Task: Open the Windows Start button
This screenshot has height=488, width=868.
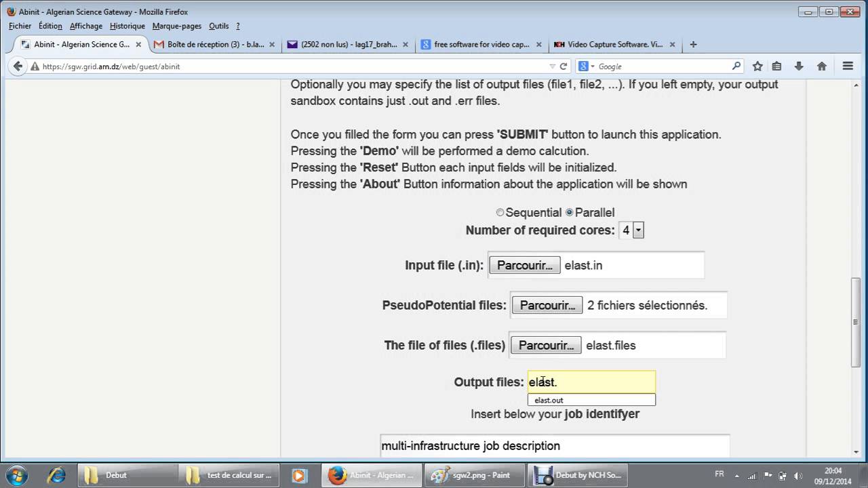Action: click(17, 475)
